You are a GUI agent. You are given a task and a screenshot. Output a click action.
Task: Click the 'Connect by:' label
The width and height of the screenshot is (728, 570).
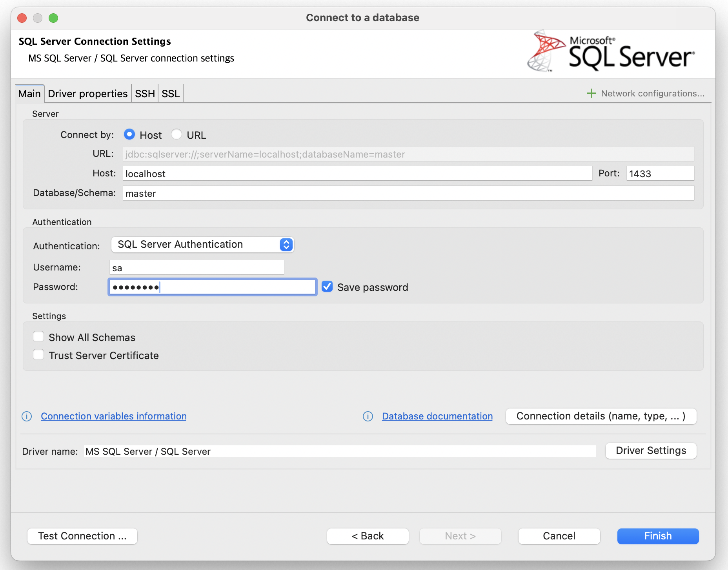[87, 134]
